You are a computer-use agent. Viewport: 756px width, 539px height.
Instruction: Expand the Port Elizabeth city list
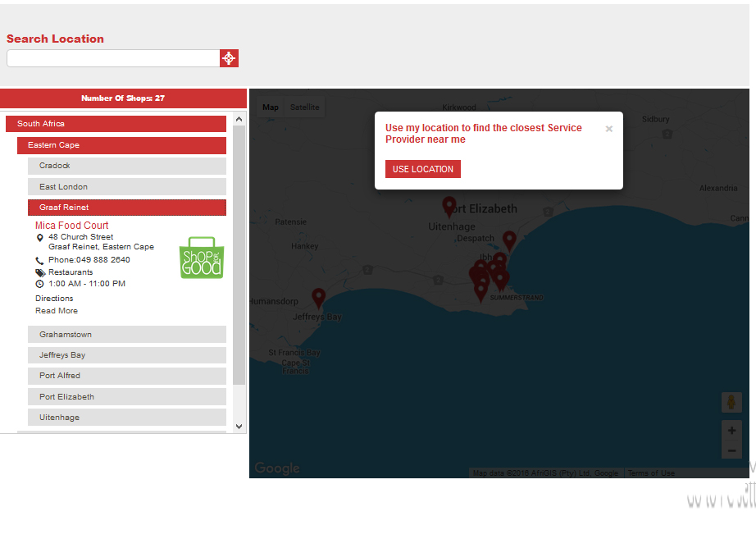(x=126, y=397)
